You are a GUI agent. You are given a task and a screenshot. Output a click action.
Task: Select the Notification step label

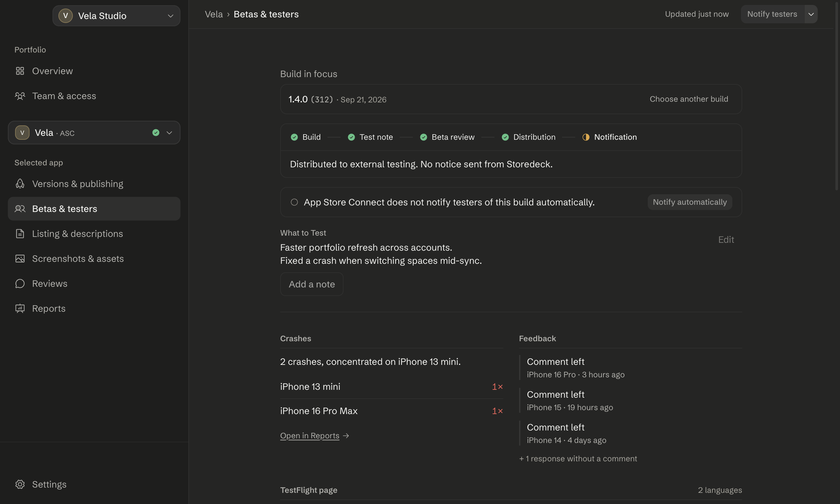pos(615,137)
